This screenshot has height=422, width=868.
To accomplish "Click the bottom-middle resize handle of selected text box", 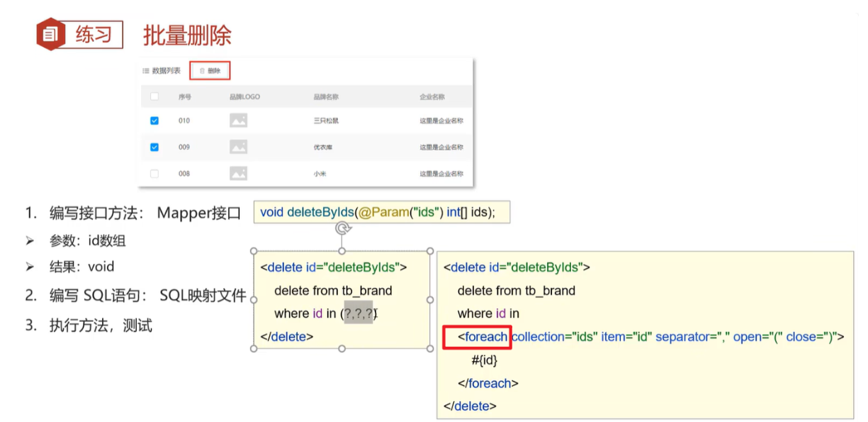I will tap(342, 348).
